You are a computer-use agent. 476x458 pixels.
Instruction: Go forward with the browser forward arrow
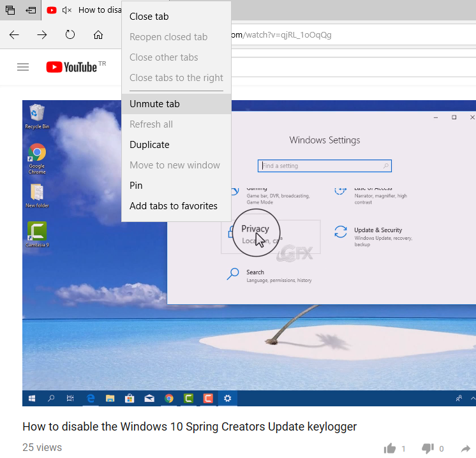coord(42,35)
